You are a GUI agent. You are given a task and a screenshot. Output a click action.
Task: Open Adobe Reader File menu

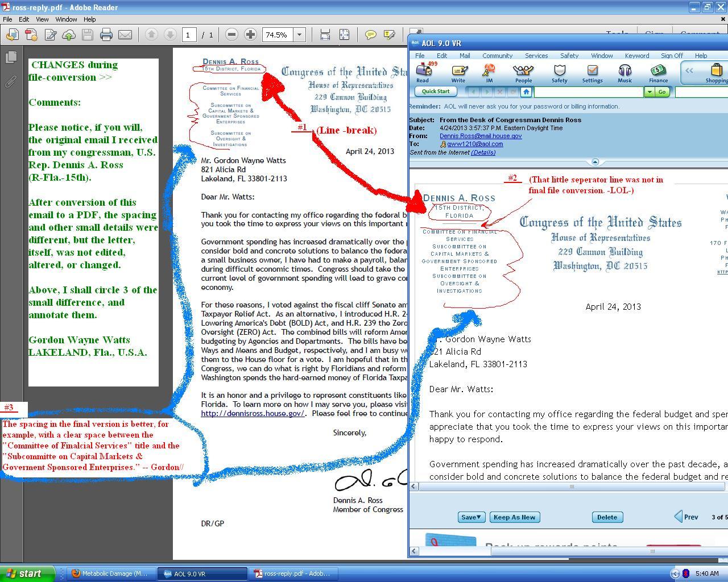coord(7,19)
